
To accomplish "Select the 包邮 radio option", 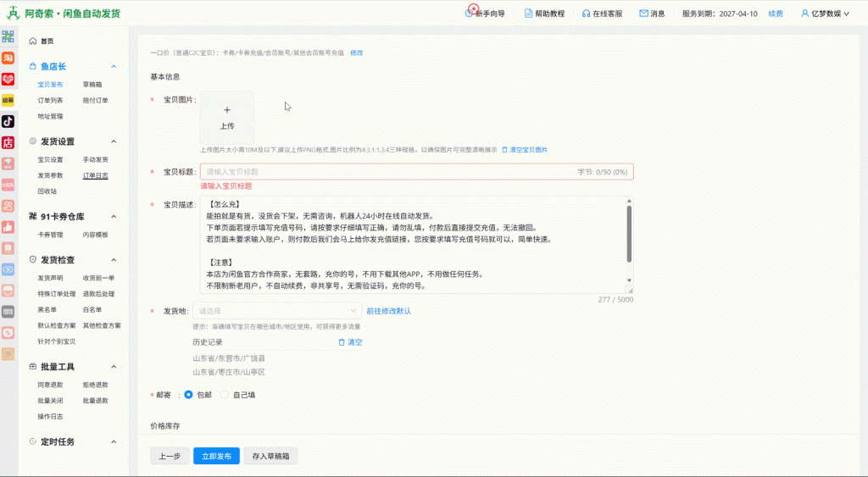I will (x=188, y=395).
